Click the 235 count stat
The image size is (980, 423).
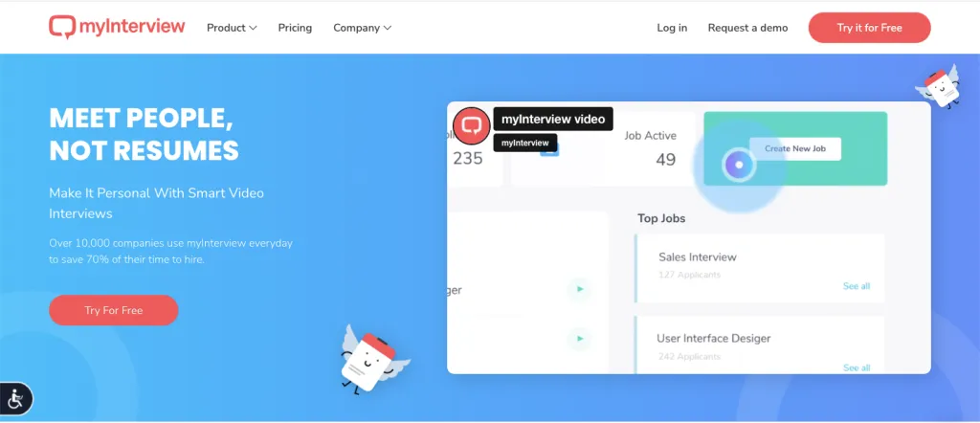point(467,159)
